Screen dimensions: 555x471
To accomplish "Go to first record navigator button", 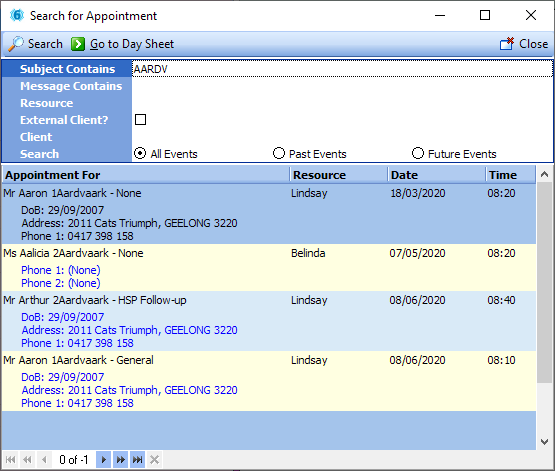I will coord(10,460).
